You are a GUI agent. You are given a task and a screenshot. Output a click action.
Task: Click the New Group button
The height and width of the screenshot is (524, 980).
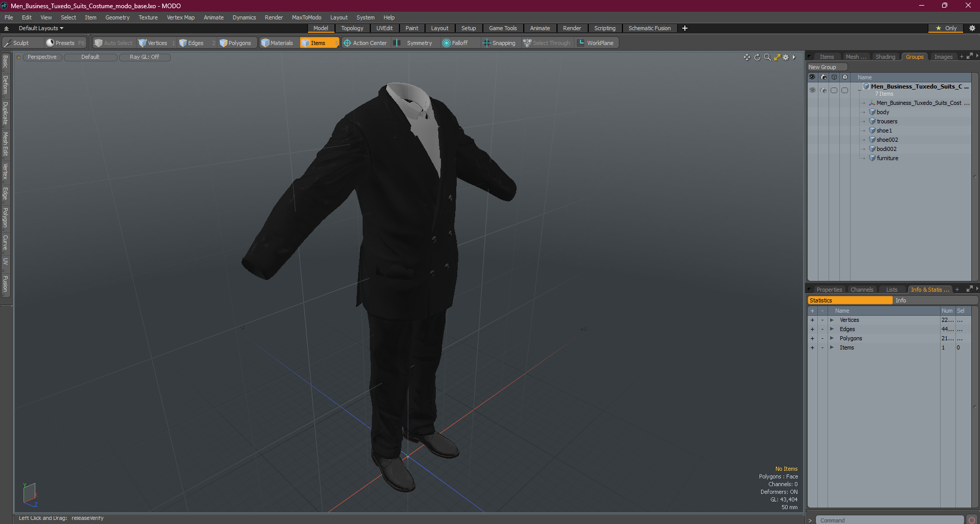coord(827,67)
